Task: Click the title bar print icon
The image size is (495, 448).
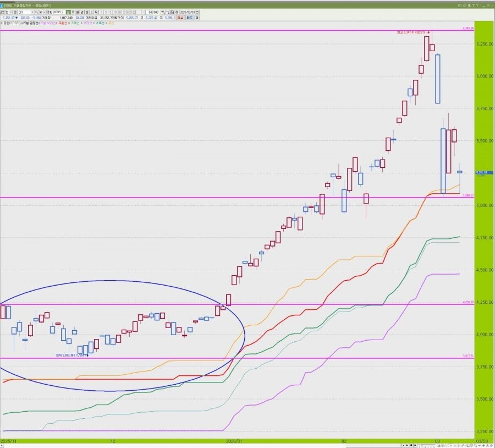Action: click(x=470, y=6)
